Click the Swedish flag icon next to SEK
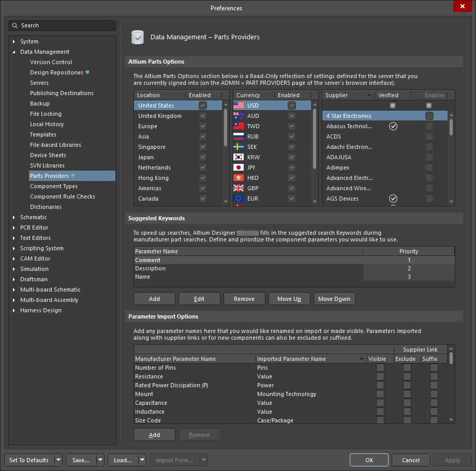This screenshot has width=476, height=471. point(238,147)
